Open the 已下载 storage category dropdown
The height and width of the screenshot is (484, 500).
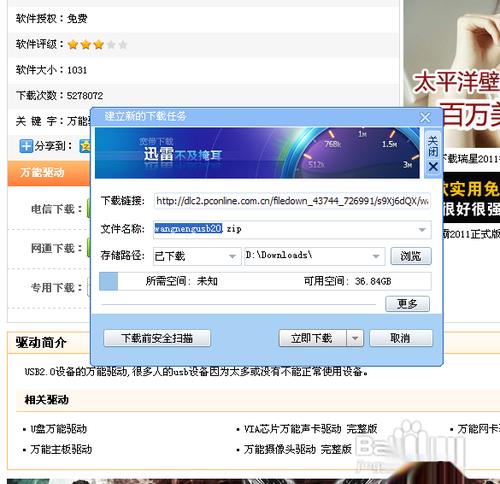tap(197, 256)
